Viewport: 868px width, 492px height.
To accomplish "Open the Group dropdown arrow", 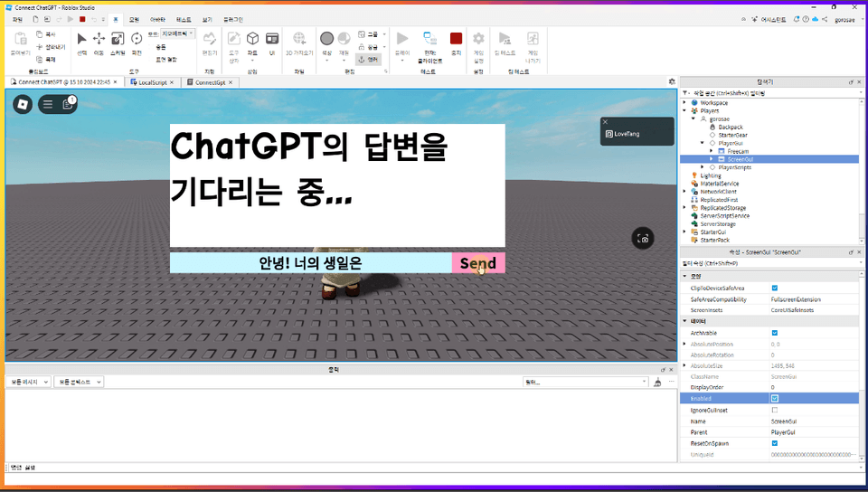I will [384, 34].
